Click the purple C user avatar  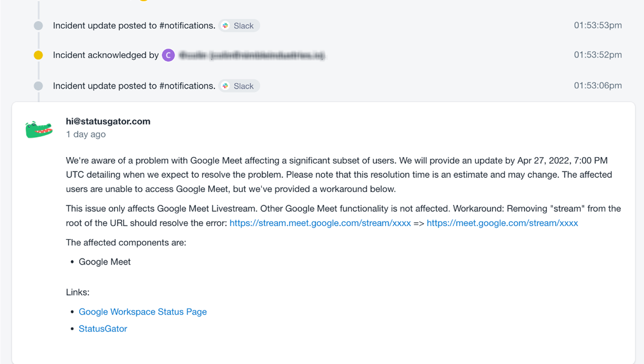pyautogui.click(x=168, y=55)
